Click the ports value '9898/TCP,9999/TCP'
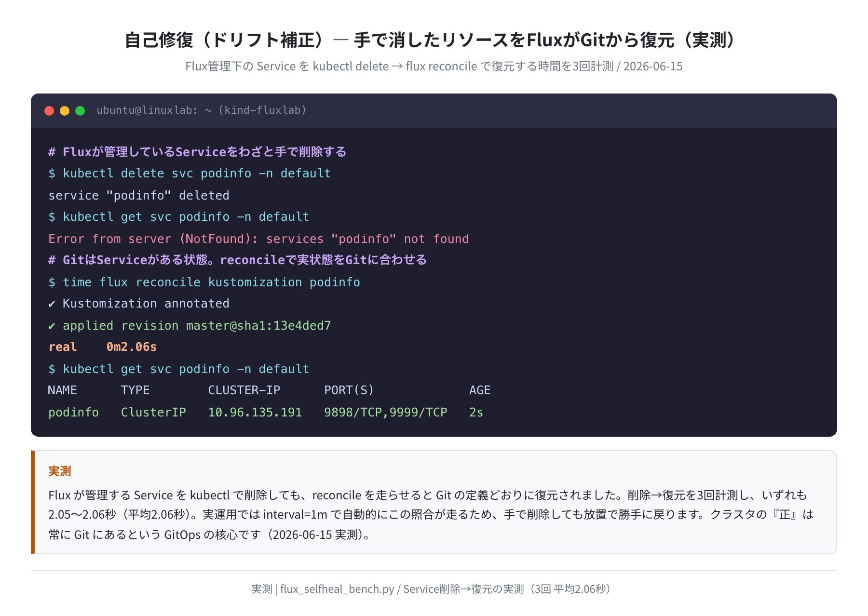868x616 pixels. (x=386, y=412)
